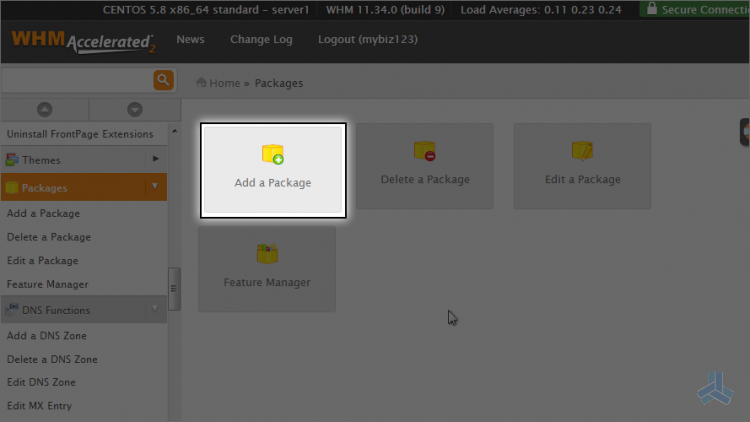Click sidebar Feature Manager link
The image size is (750, 422).
pos(47,284)
